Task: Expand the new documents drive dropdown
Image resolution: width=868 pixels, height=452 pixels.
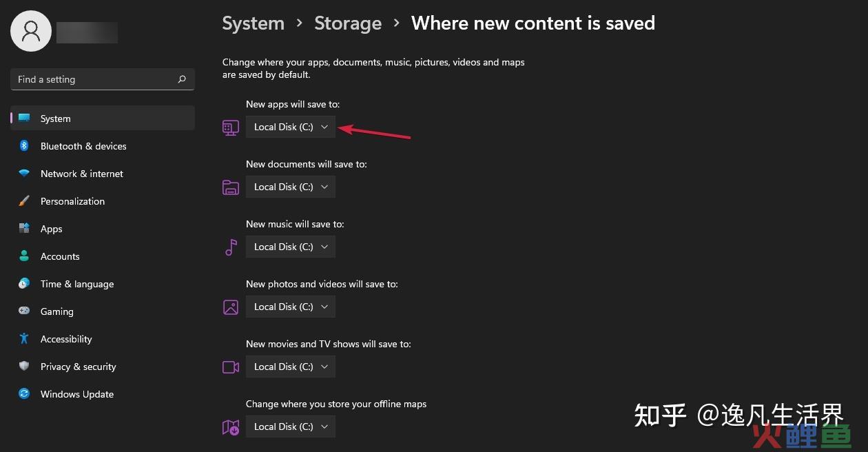Action: [x=291, y=187]
